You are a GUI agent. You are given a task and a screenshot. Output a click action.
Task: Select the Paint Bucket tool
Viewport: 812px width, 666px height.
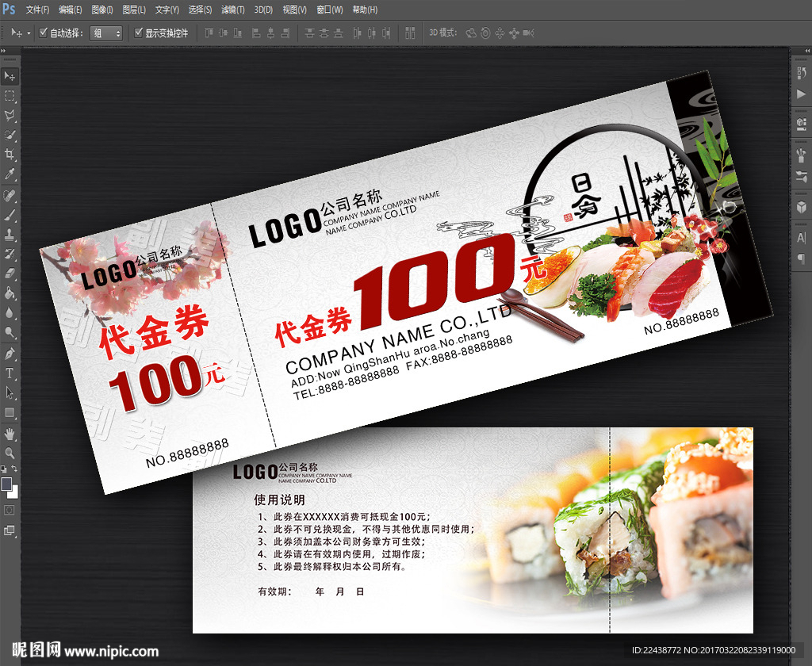click(10, 293)
